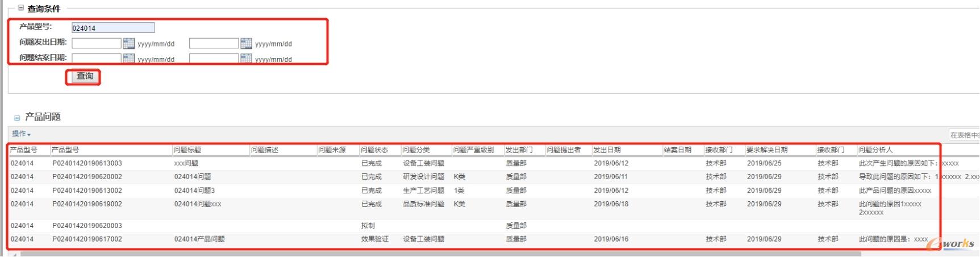Click the 2019/06/18 issue date cell
The width and height of the screenshot is (980, 257).
611,204
